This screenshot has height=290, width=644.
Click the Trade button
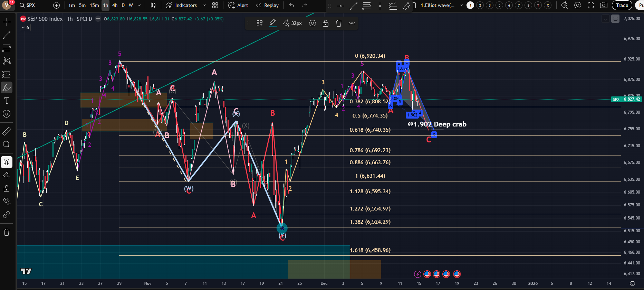pos(622,5)
